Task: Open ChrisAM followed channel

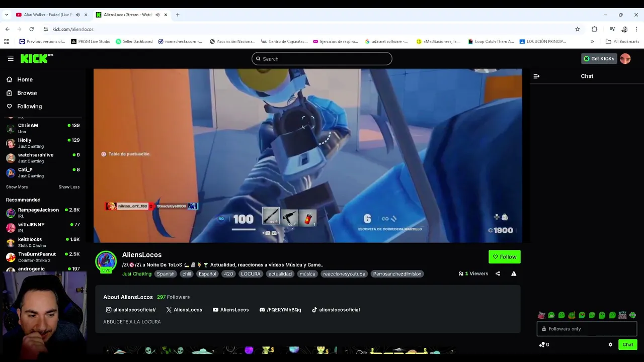Action: click(x=43, y=128)
